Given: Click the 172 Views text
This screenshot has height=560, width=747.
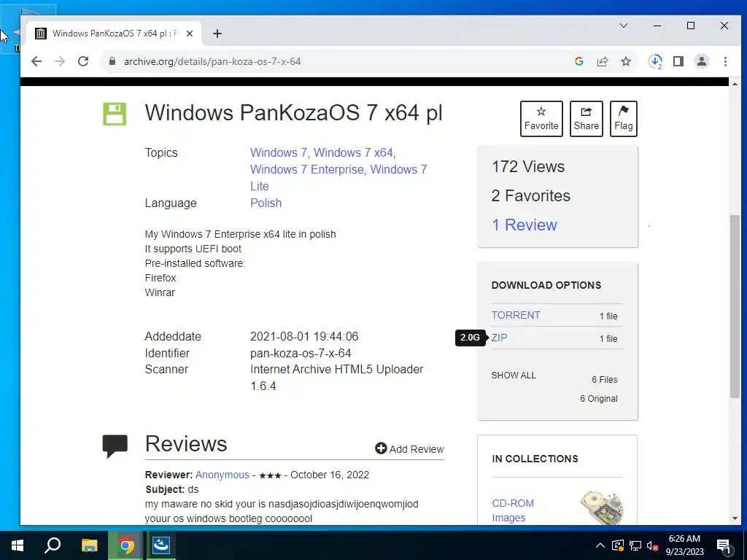Looking at the screenshot, I should [528, 167].
